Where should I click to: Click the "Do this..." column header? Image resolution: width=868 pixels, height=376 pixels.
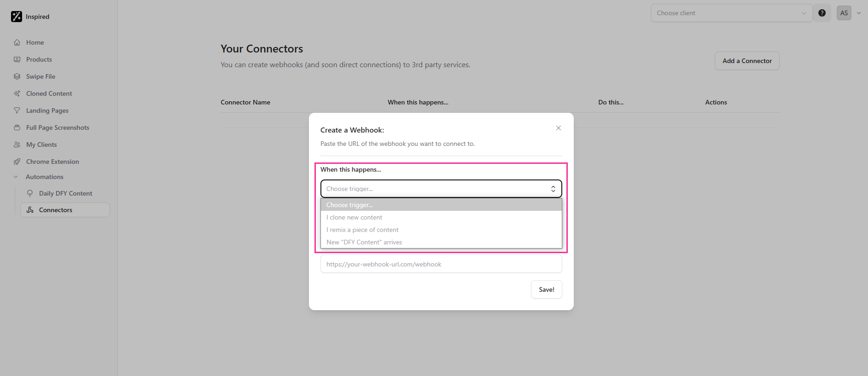point(611,102)
